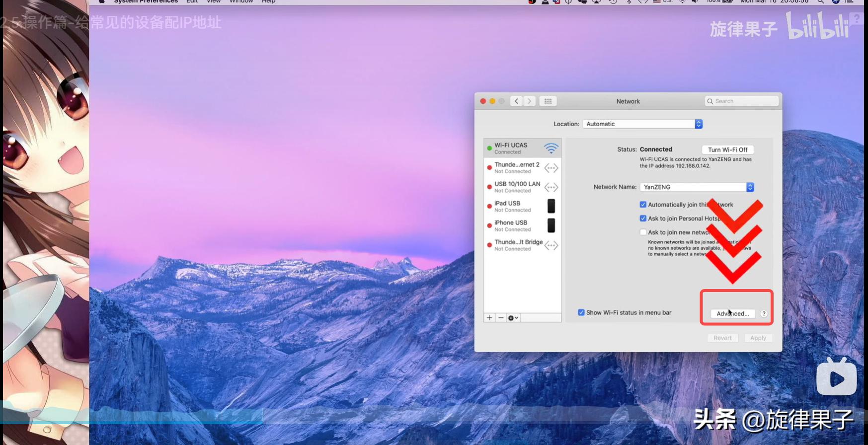Open help with the question mark button
868x445 pixels.
764,314
